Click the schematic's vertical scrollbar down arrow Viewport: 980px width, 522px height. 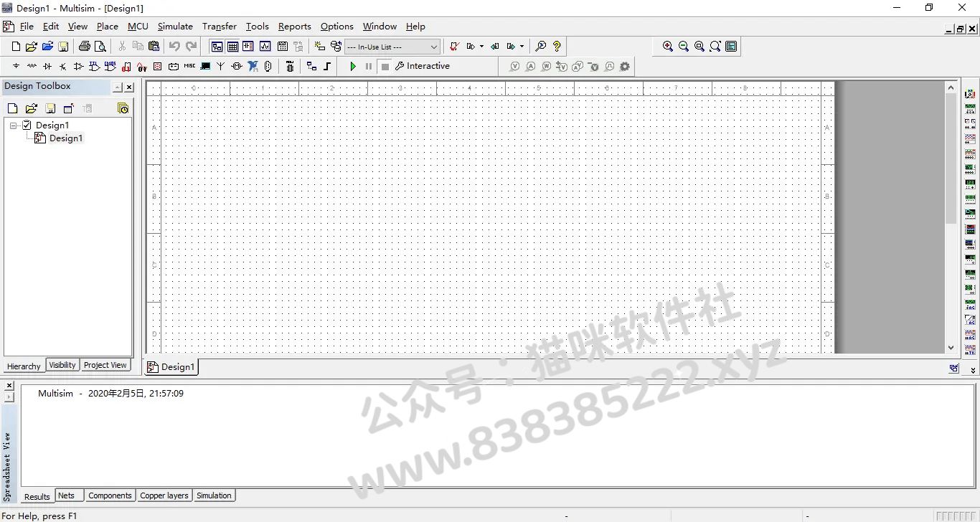tap(951, 348)
